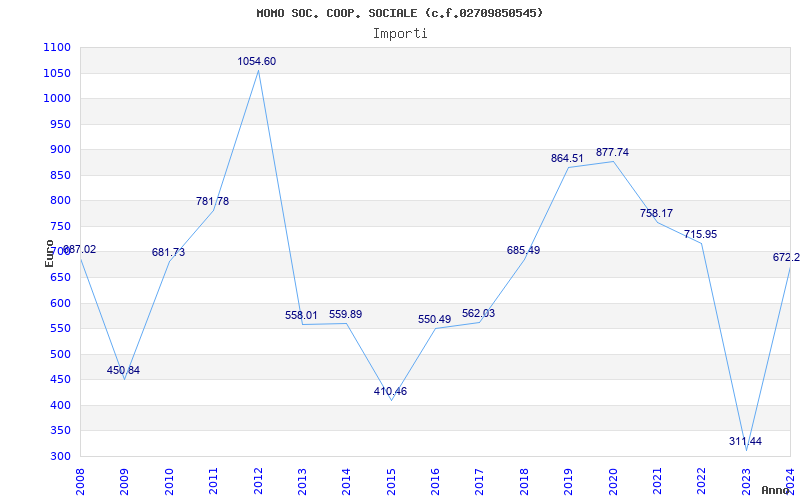Click the 550 y-axis tick label
This screenshot has height=500, width=800.
61,329
